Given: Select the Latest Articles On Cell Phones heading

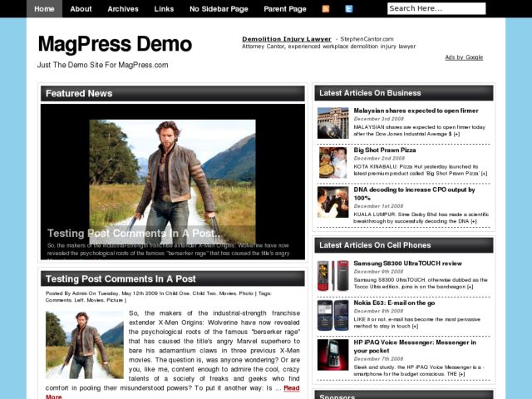Looking at the screenshot, I should click(375, 245).
